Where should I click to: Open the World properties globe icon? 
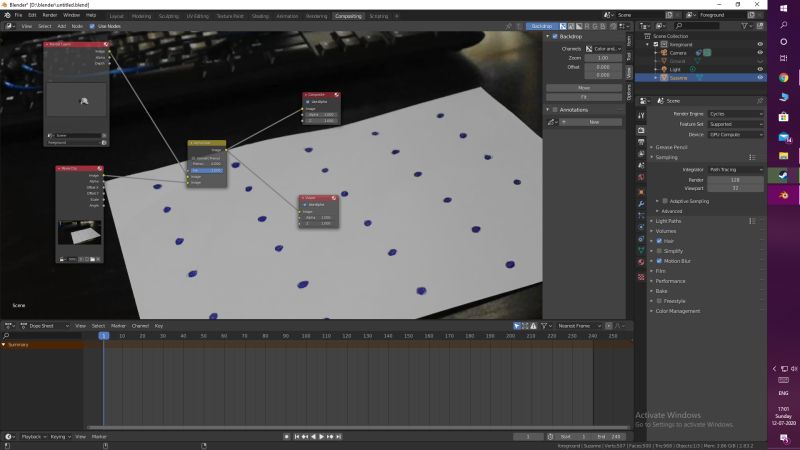641,177
